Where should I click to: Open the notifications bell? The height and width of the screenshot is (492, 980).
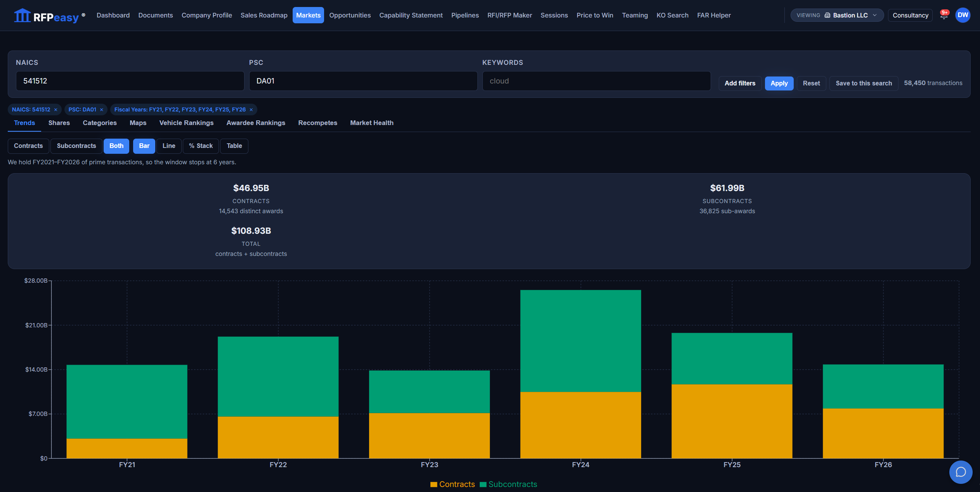[x=944, y=15]
